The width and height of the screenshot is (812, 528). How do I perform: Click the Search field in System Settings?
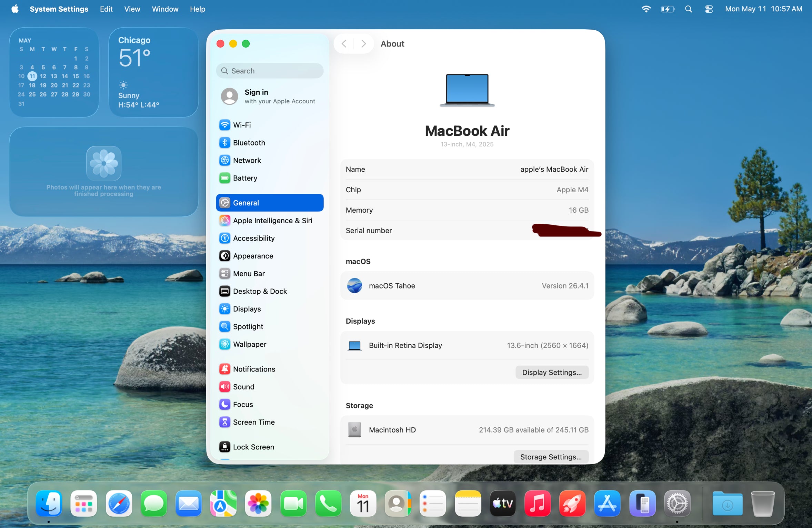tap(270, 71)
